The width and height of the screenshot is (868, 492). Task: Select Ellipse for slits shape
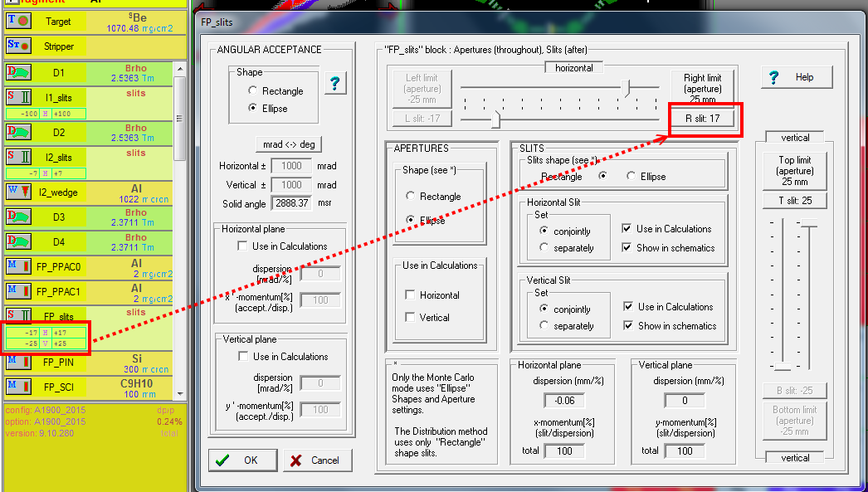(631, 177)
